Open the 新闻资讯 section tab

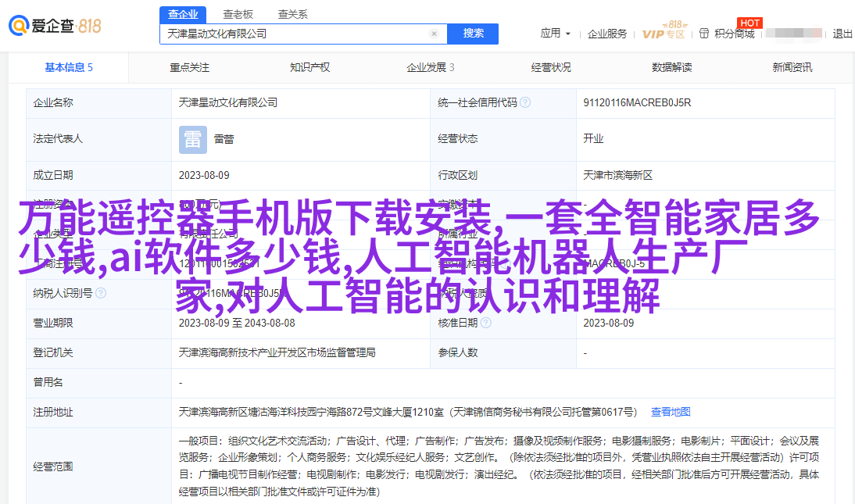[792, 68]
